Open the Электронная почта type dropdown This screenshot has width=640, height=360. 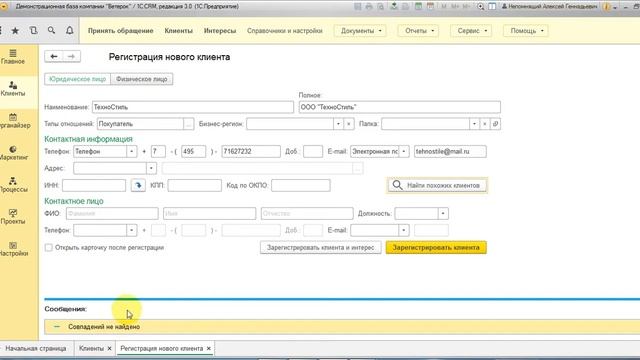(x=404, y=151)
